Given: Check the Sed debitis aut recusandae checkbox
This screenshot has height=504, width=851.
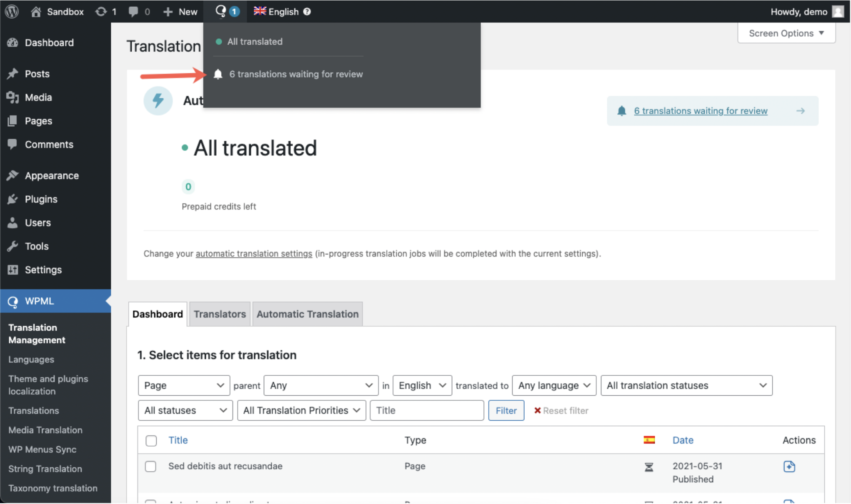Looking at the screenshot, I should [151, 467].
